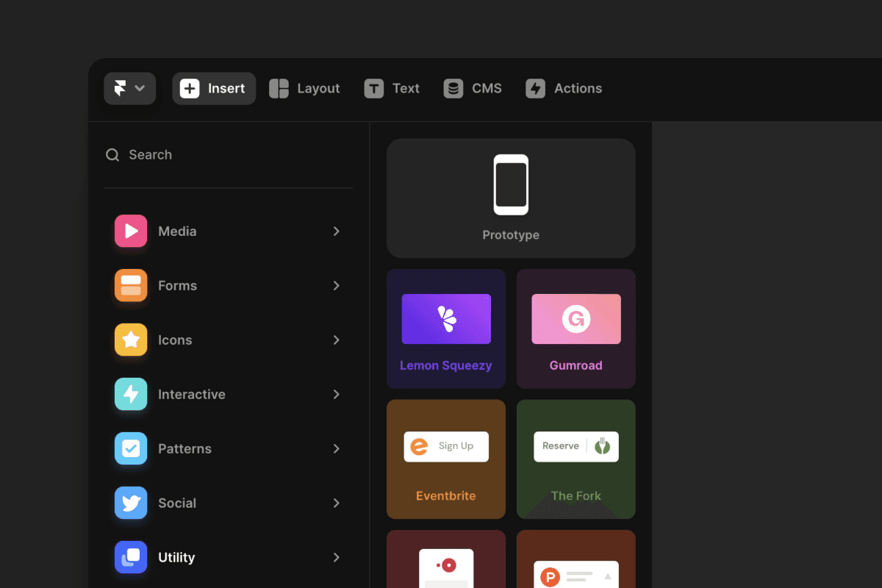Click the CMS database icon
The height and width of the screenshot is (588, 882).
453,88
